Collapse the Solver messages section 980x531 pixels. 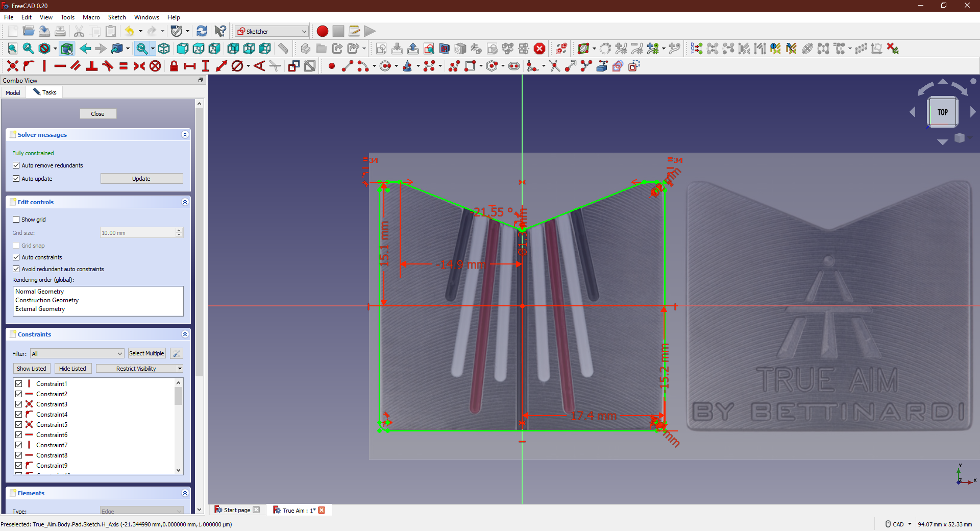click(x=185, y=135)
